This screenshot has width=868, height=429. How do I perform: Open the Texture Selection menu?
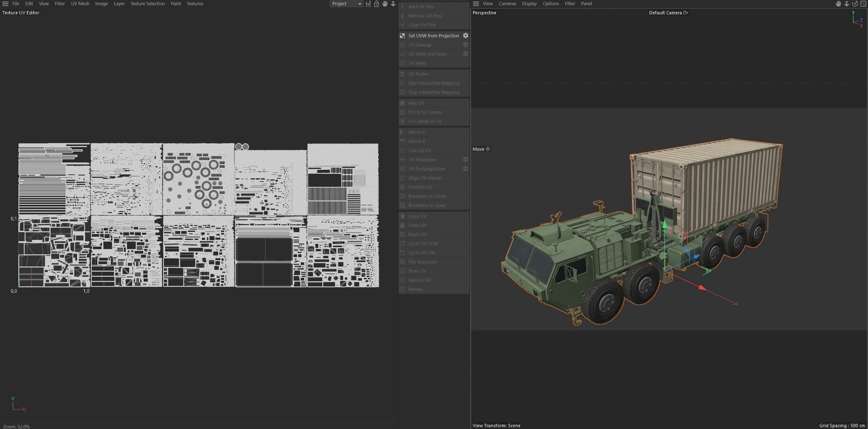pyautogui.click(x=148, y=4)
